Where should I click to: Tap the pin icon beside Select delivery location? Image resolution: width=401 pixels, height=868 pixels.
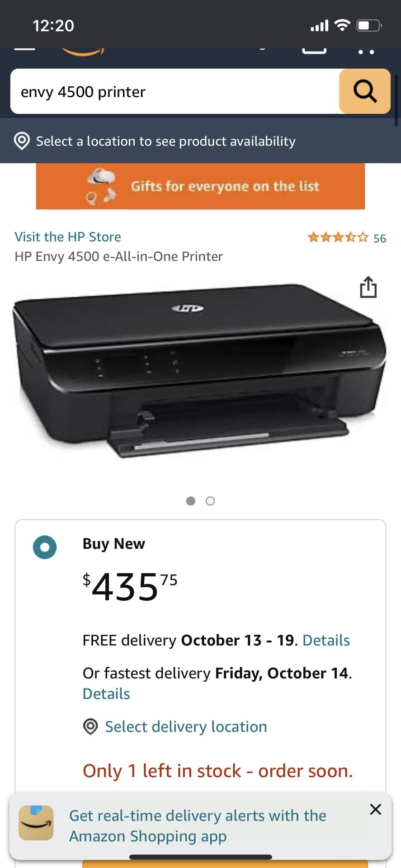[90, 726]
